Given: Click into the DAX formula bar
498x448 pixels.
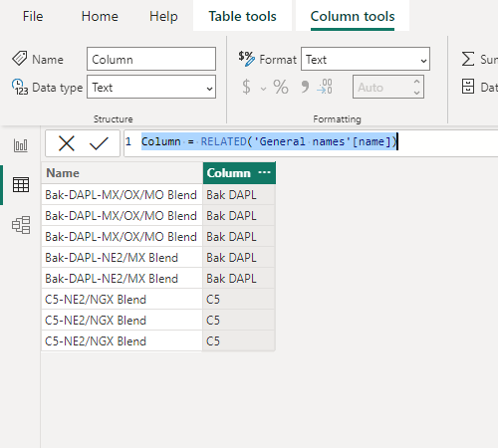Looking at the screenshot, I should coord(311,142).
